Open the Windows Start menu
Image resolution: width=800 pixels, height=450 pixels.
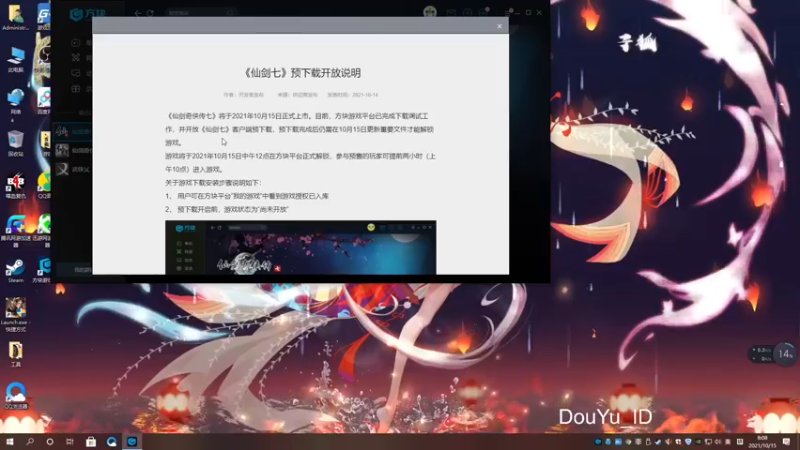pyautogui.click(x=10, y=441)
